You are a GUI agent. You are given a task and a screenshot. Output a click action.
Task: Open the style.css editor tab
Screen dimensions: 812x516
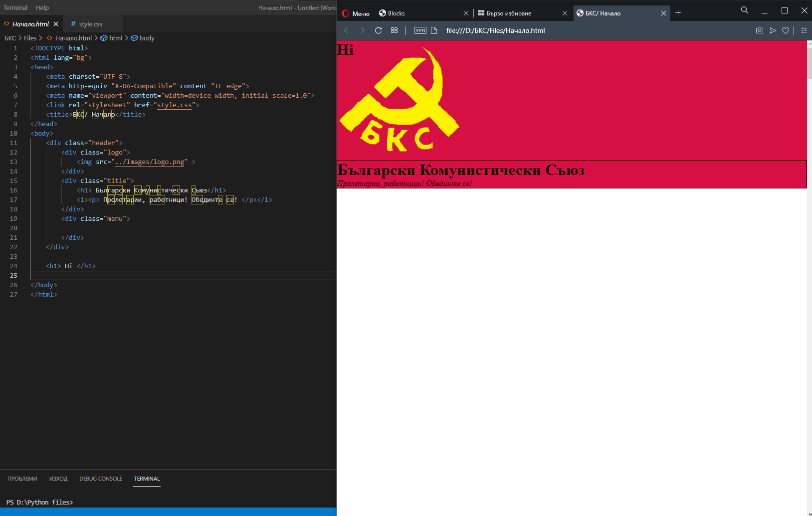(90, 23)
